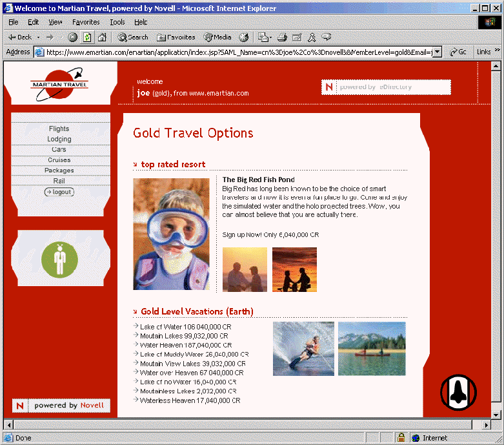Click the Back button in toolbar
Image resolution: width=504 pixels, height=445 pixels.
20,37
